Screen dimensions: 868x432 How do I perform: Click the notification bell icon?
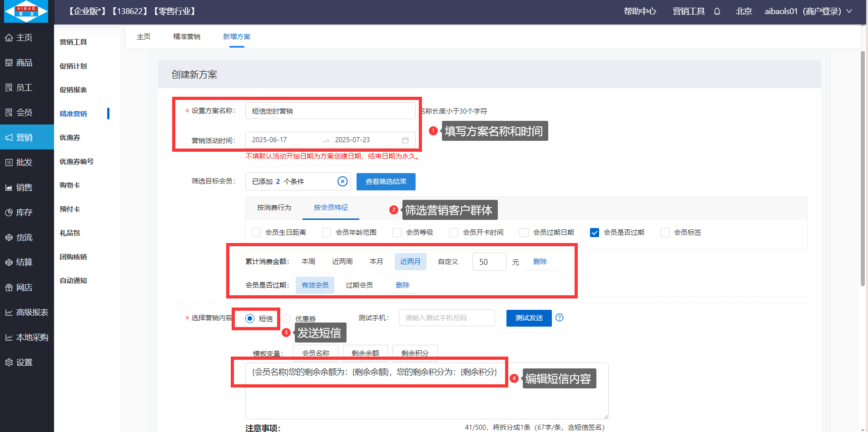click(717, 11)
